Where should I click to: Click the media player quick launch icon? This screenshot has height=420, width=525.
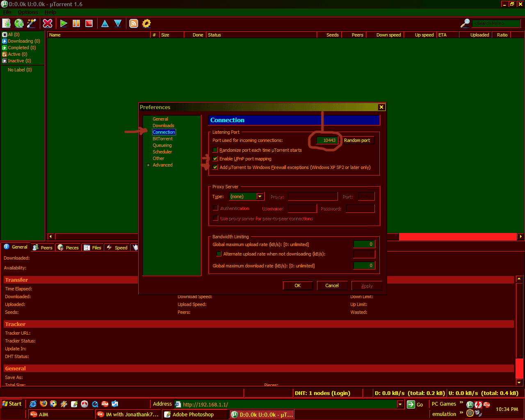(x=54, y=404)
